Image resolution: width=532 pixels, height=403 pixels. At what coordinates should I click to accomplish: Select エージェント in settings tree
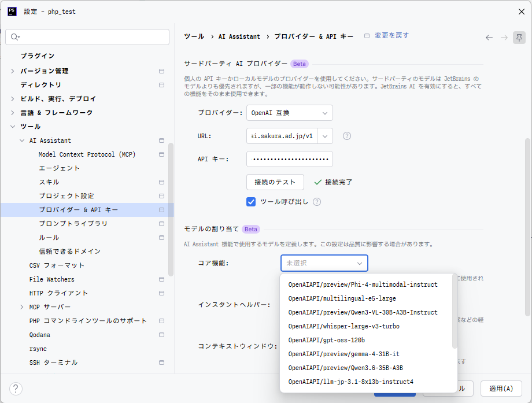(x=60, y=168)
